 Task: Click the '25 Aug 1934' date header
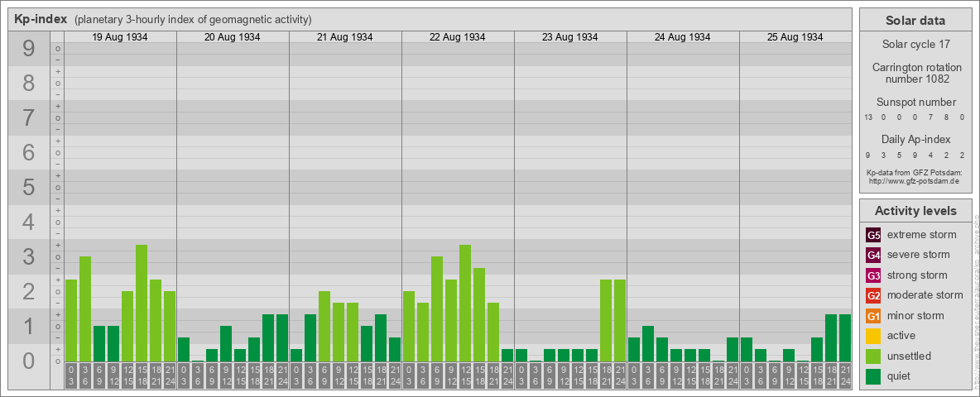(795, 37)
